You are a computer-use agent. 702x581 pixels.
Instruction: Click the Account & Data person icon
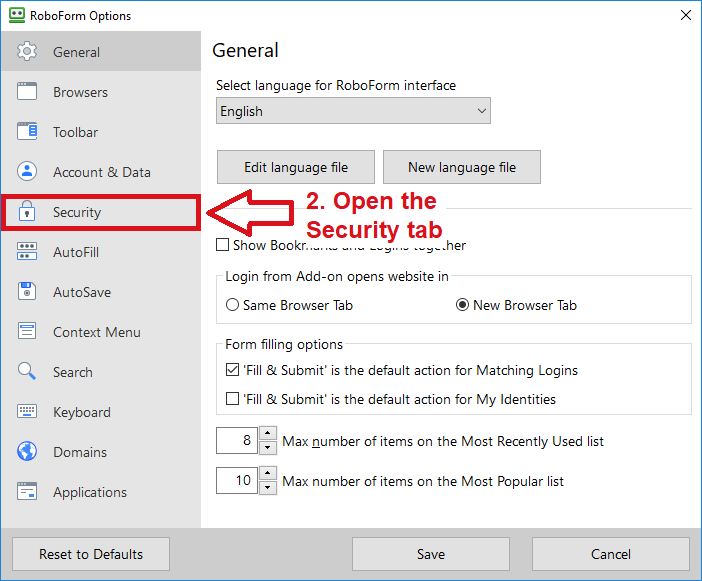(x=27, y=172)
